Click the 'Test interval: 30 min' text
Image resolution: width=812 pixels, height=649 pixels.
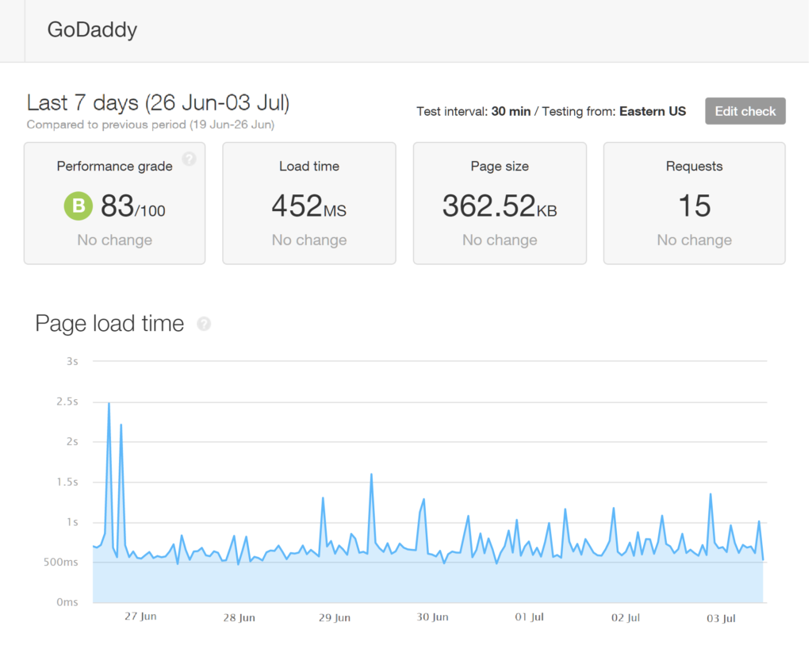pyautogui.click(x=473, y=111)
